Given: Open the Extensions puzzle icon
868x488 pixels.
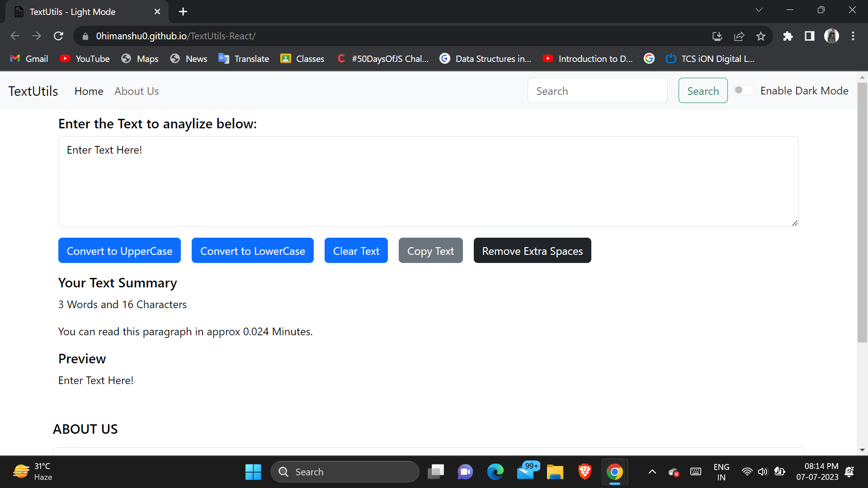Looking at the screenshot, I should coord(788,36).
